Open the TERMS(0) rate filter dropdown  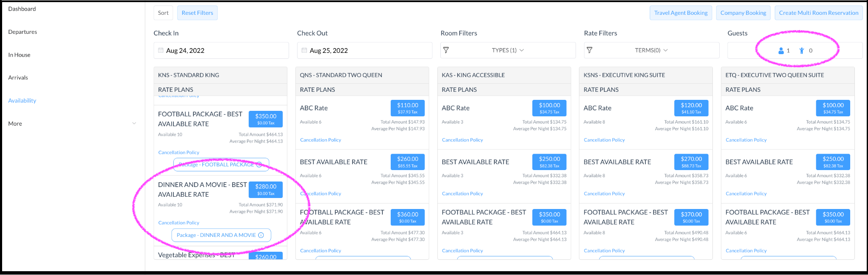pyautogui.click(x=651, y=50)
